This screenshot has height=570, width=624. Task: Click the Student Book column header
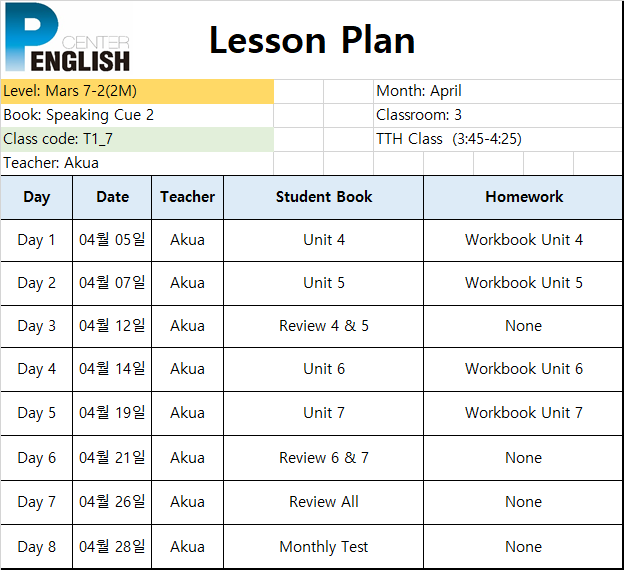[x=324, y=197]
